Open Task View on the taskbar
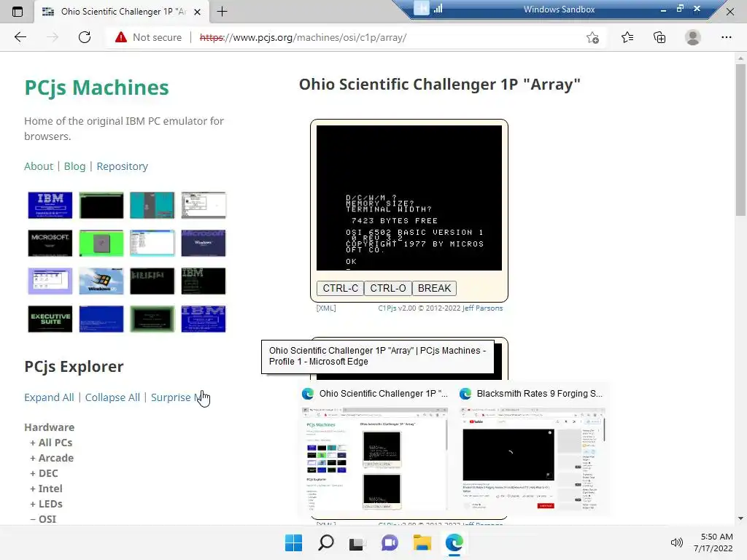Screen dimensions: 747x560 coord(357,542)
